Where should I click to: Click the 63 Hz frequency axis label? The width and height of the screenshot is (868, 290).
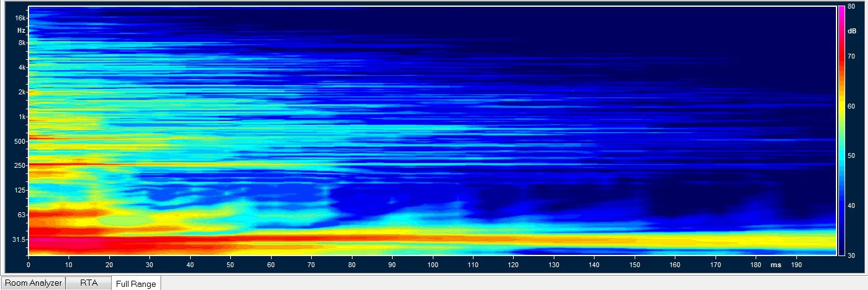22,215
